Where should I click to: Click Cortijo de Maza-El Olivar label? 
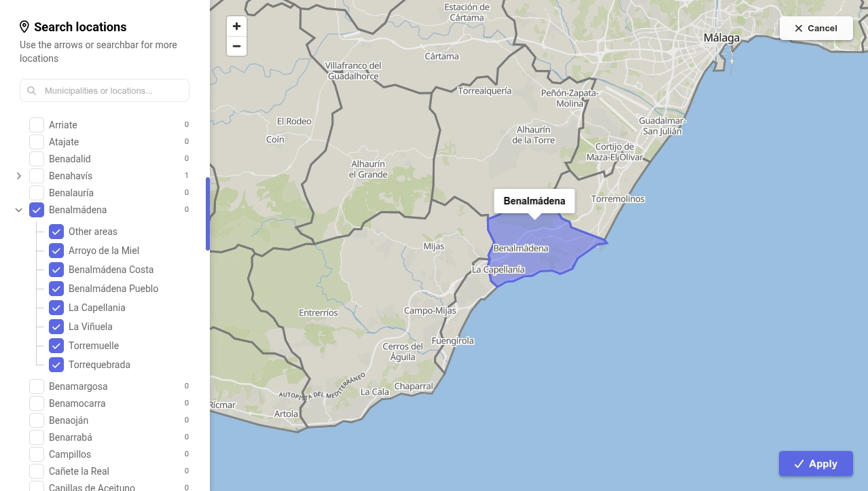615,152
